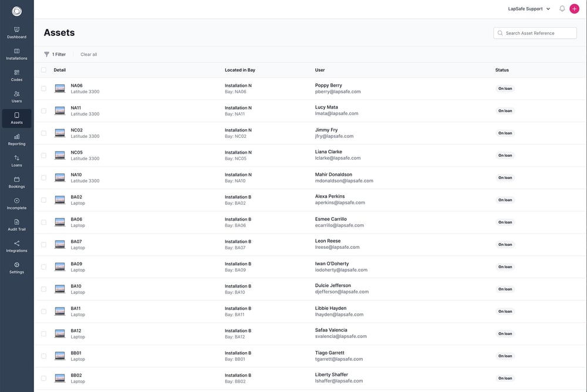Viewport: 587px width, 392px height.
Task: Click the notification bell icon
Action: click(x=561, y=8)
